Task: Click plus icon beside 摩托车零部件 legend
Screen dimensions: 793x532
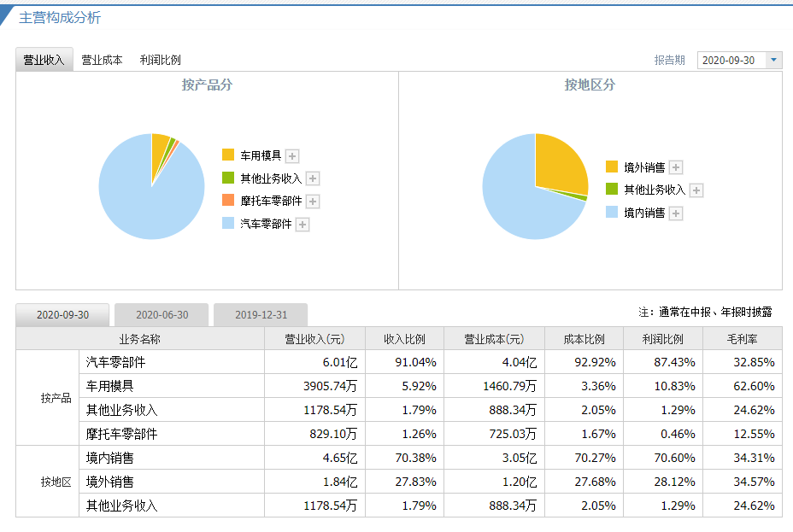Action: click(313, 202)
